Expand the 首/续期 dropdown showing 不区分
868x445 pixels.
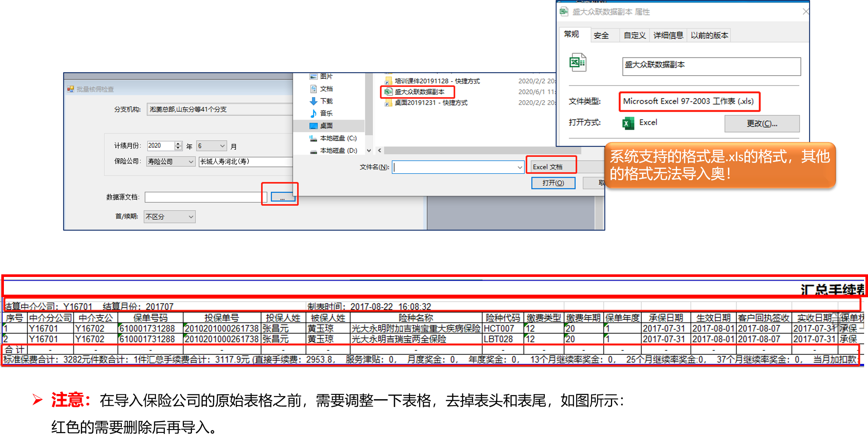[191, 217]
